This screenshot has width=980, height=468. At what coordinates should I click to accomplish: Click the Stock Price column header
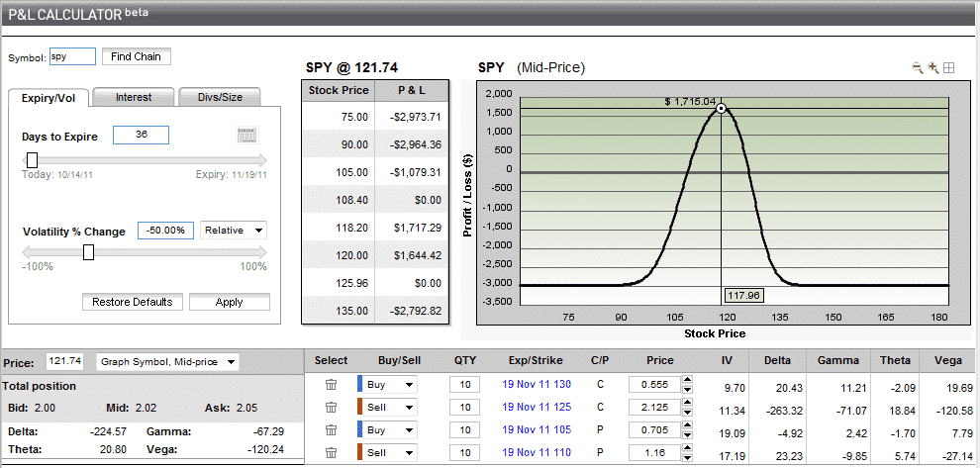[339, 91]
